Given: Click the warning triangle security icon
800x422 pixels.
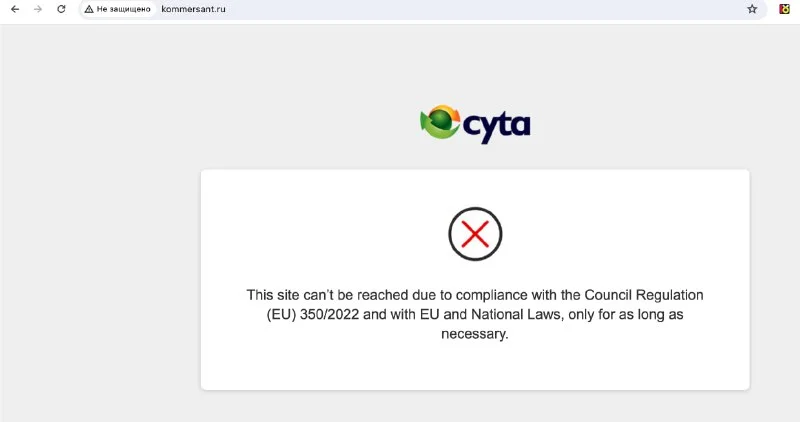Looking at the screenshot, I should tap(89, 9).
